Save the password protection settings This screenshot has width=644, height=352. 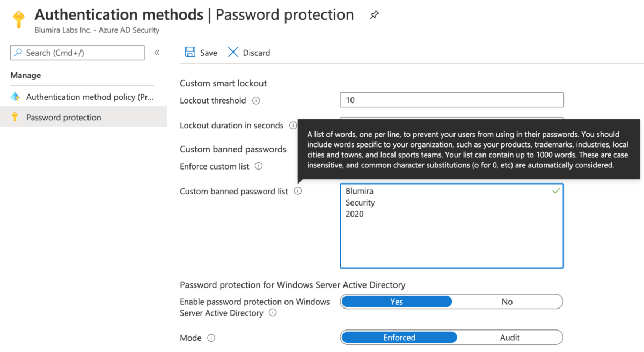200,52
